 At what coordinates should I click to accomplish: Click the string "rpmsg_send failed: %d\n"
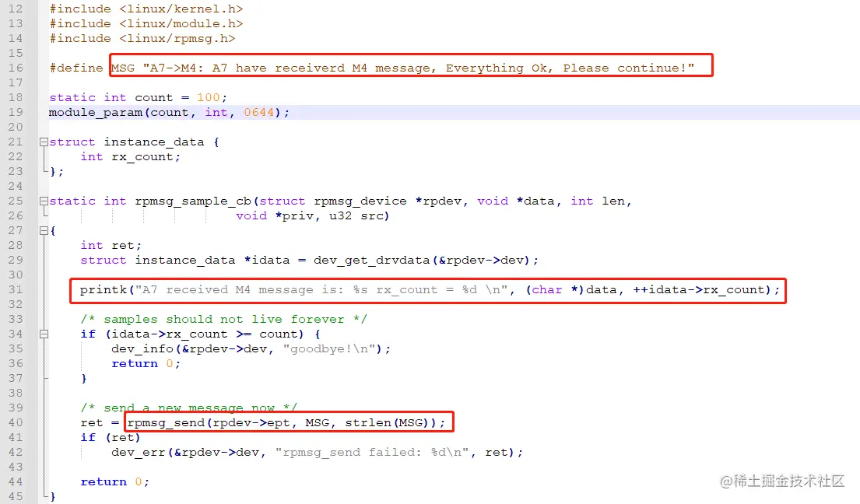[x=372, y=453]
